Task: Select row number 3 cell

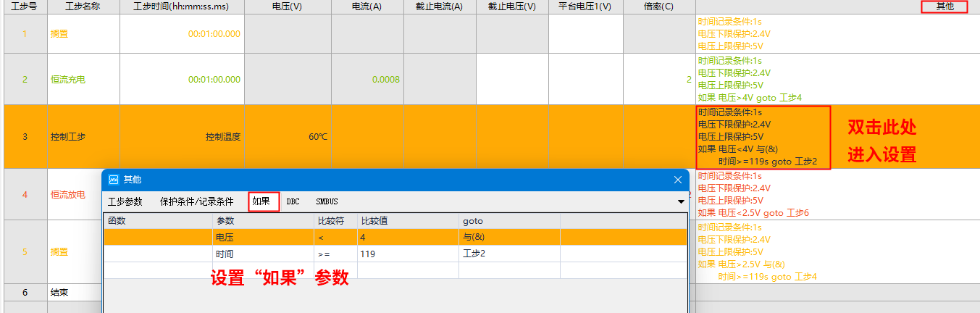Action: tap(24, 136)
